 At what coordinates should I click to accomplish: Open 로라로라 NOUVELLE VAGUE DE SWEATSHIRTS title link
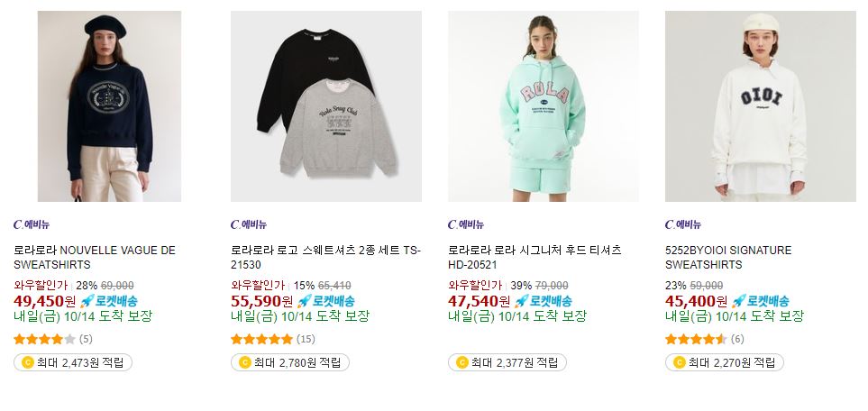[94, 258]
